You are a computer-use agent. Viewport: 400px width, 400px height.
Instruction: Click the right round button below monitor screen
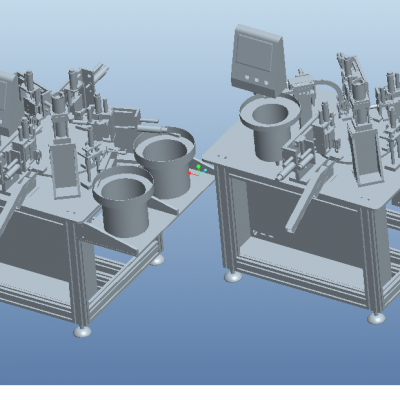click(266, 82)
